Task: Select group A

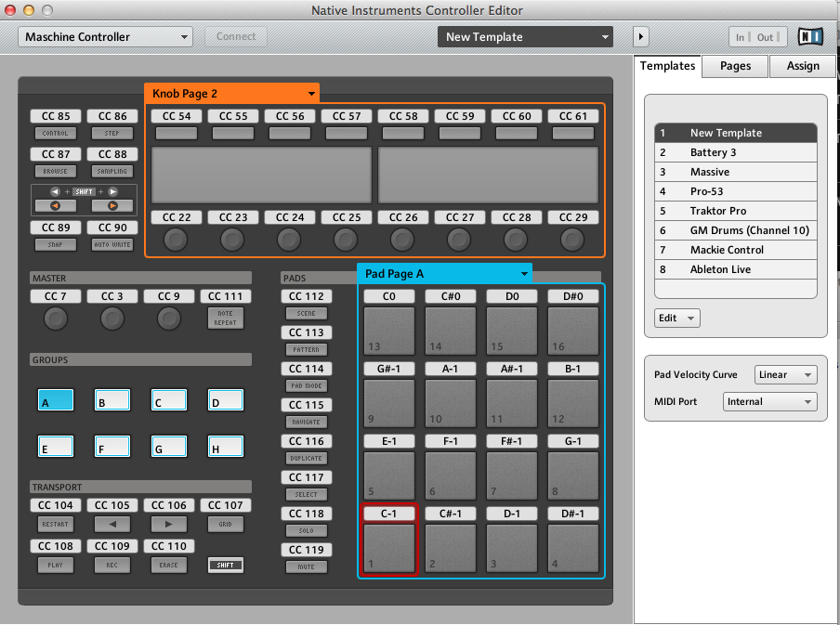Action: point(56,400)
